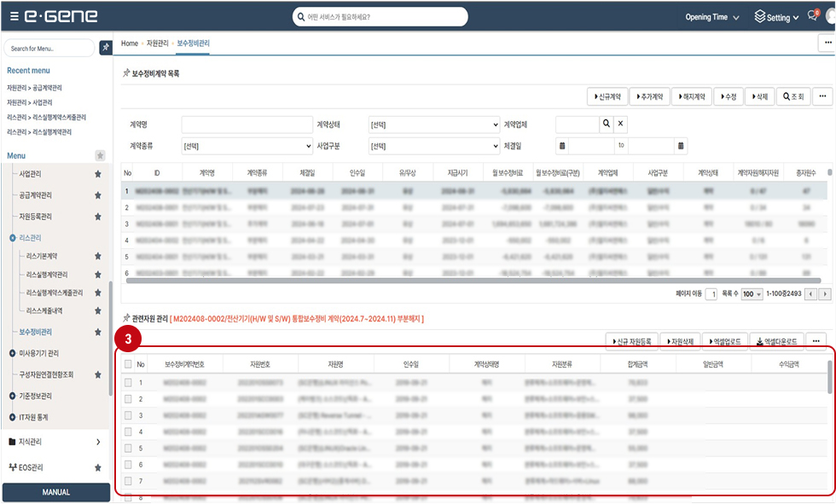
Task: Open the 계약상태 dropdown
Action: tap(433, 125)
